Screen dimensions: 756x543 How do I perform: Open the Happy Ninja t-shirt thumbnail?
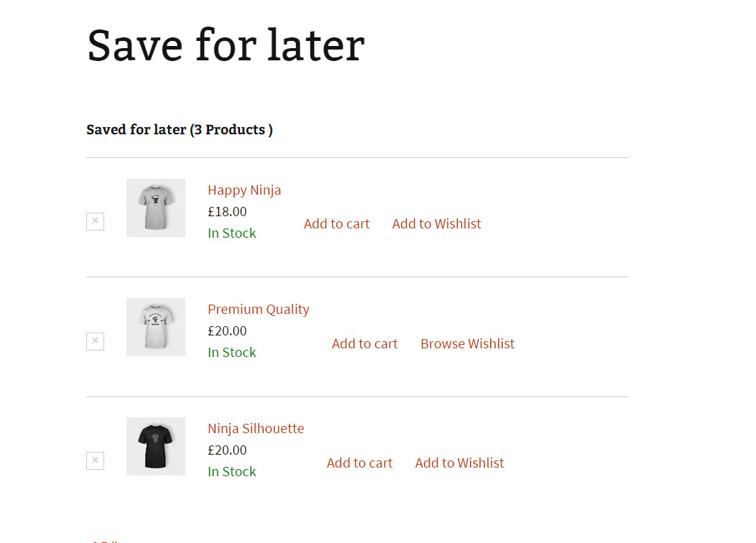click(156, 208)
